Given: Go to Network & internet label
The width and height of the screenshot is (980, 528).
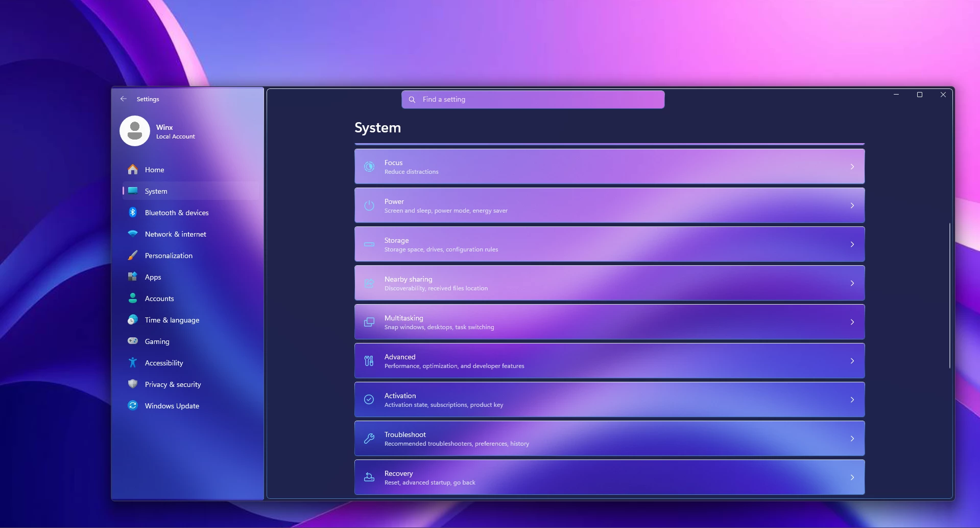Looking at the screenshot, I should coord(176,234).
